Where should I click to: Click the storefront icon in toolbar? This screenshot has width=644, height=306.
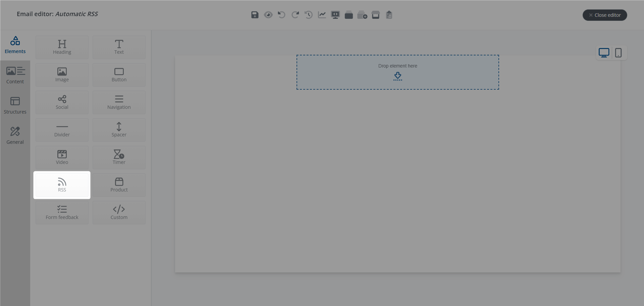pos(375,15)
